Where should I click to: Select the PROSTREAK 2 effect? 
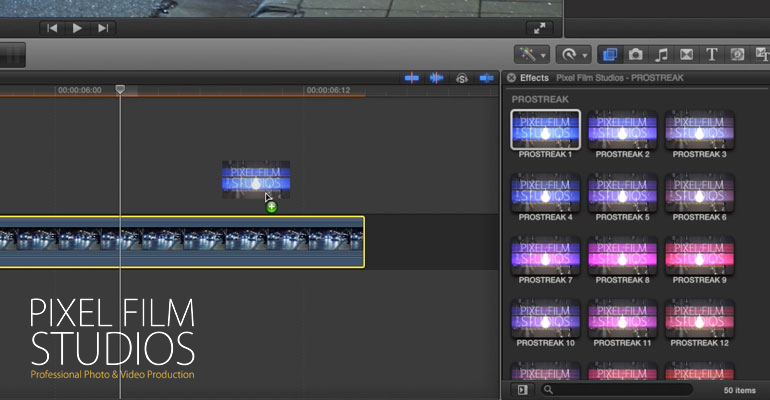(x=622, y=130)
